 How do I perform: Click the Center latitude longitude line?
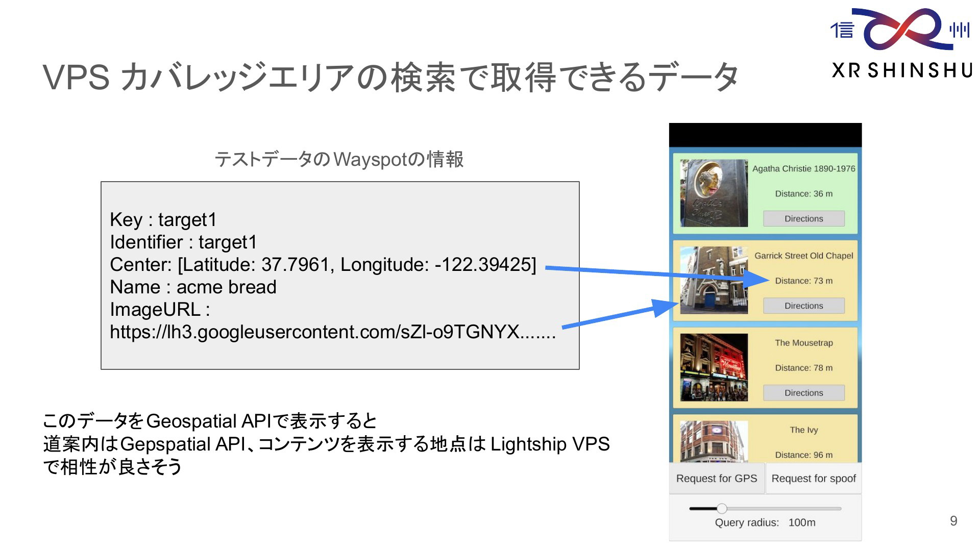click(x=323, y=265)
